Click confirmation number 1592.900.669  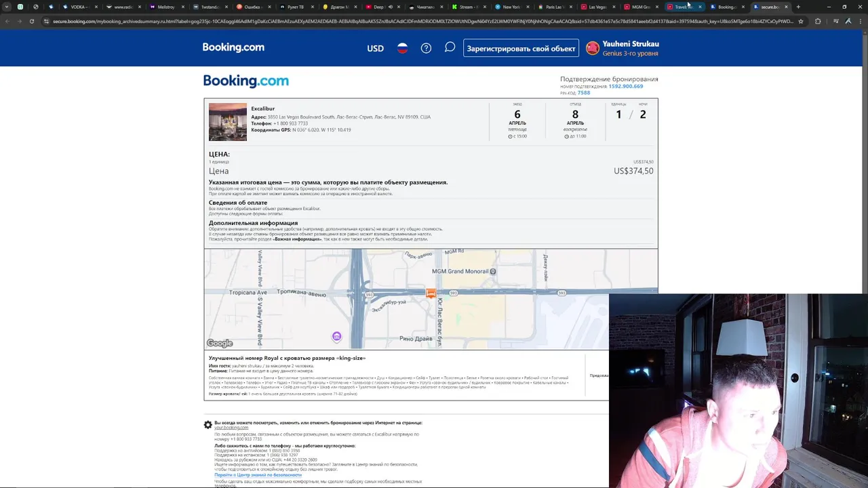click(626, 87)
